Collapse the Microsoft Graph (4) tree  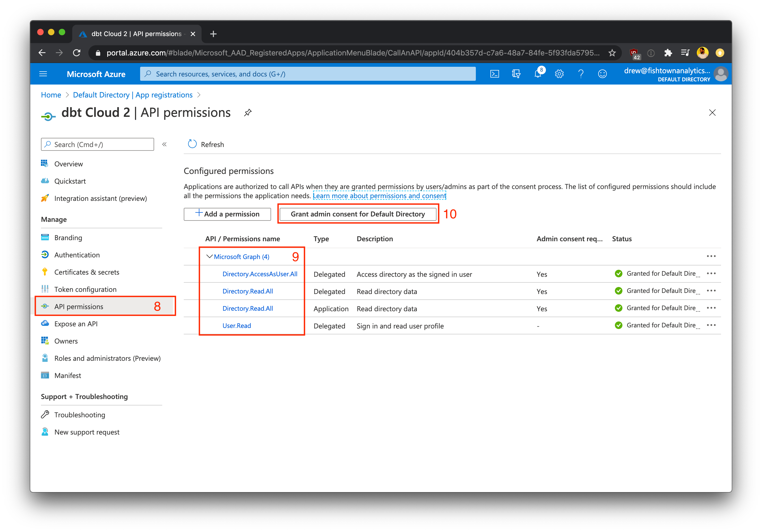click(210, 256)
